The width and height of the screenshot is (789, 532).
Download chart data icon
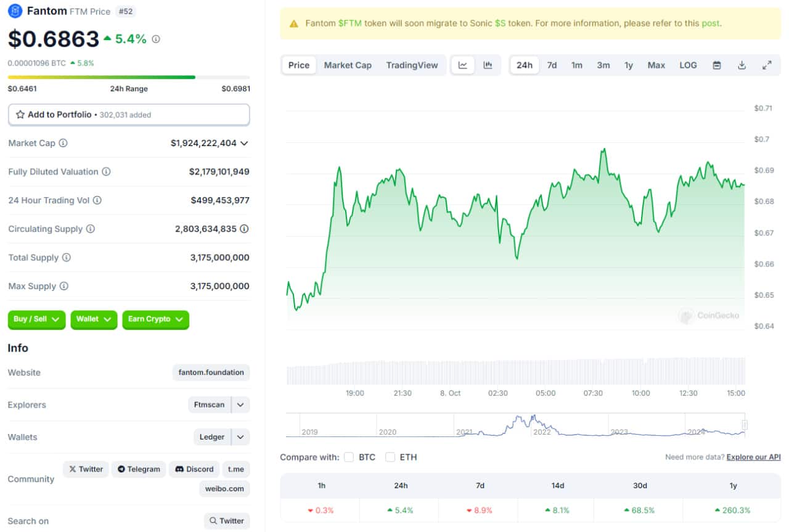coord(742,65)
